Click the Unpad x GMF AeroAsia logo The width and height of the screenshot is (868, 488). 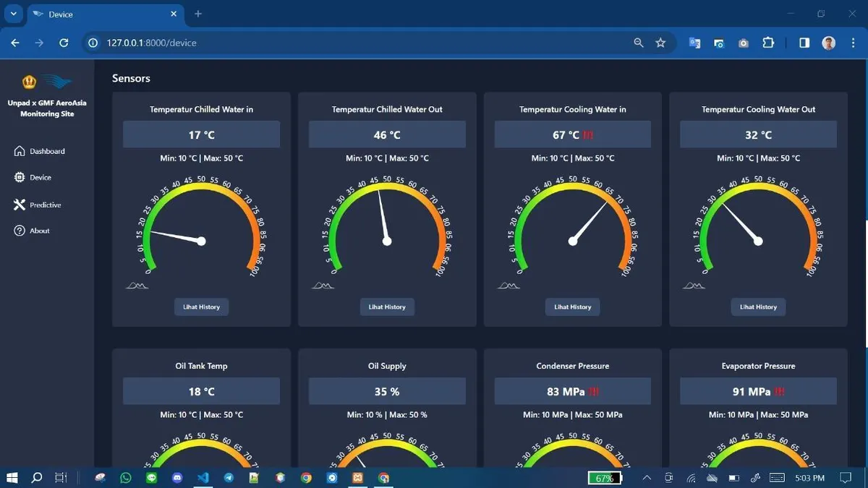click(x=47, y=82)
